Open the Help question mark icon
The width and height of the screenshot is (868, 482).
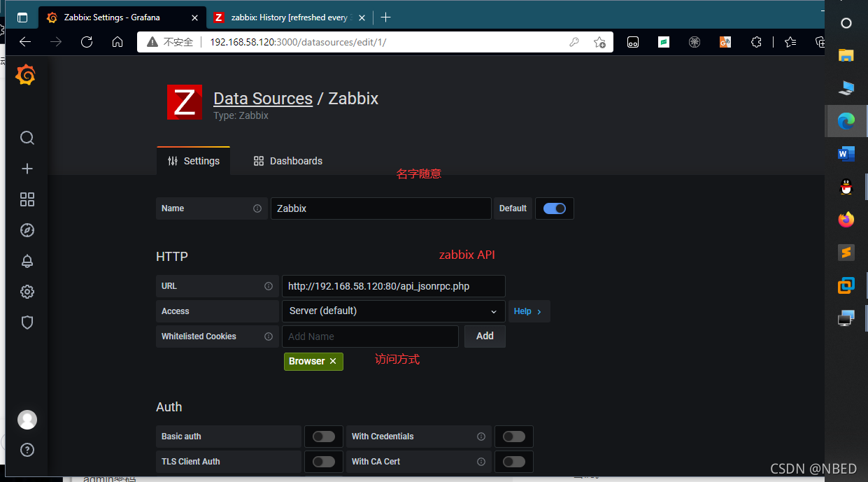tap(27, 450)
